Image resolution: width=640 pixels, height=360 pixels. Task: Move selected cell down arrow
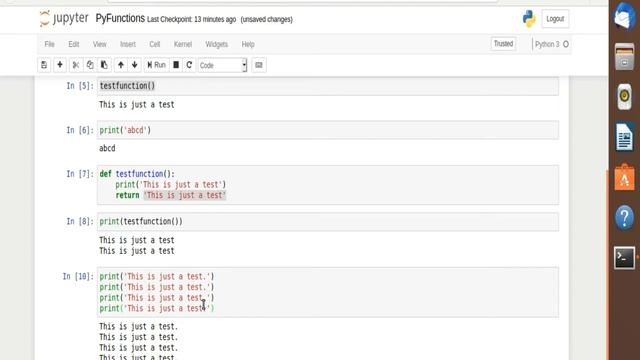click(135, 65)
